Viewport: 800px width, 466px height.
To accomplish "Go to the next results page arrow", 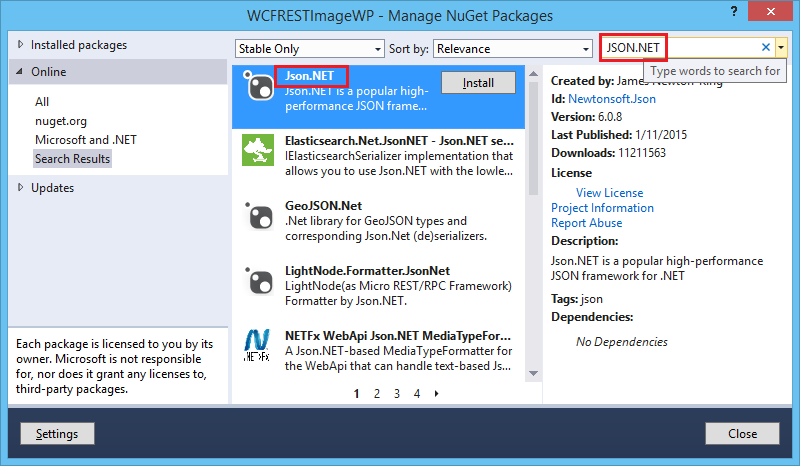I will (436, 394).
